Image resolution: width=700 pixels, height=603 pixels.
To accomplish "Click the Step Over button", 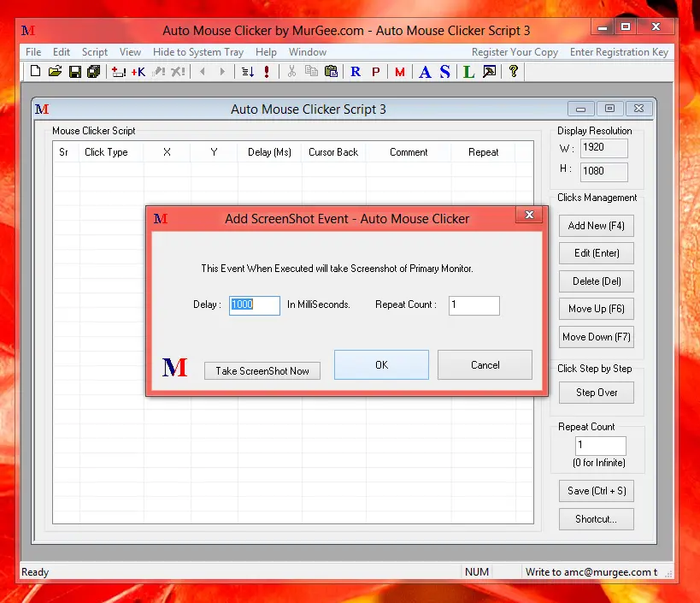I will 597,393.
